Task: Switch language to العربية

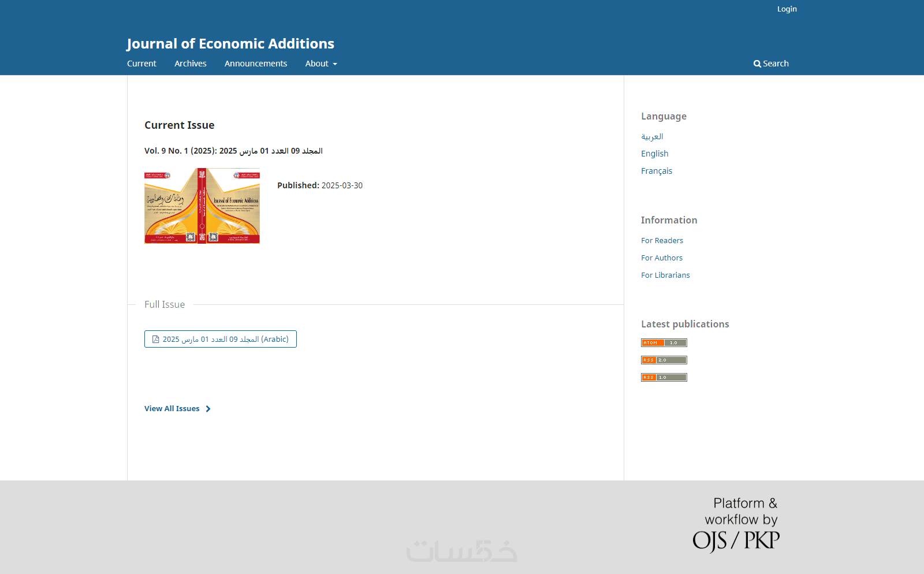Action: (652, 136)
